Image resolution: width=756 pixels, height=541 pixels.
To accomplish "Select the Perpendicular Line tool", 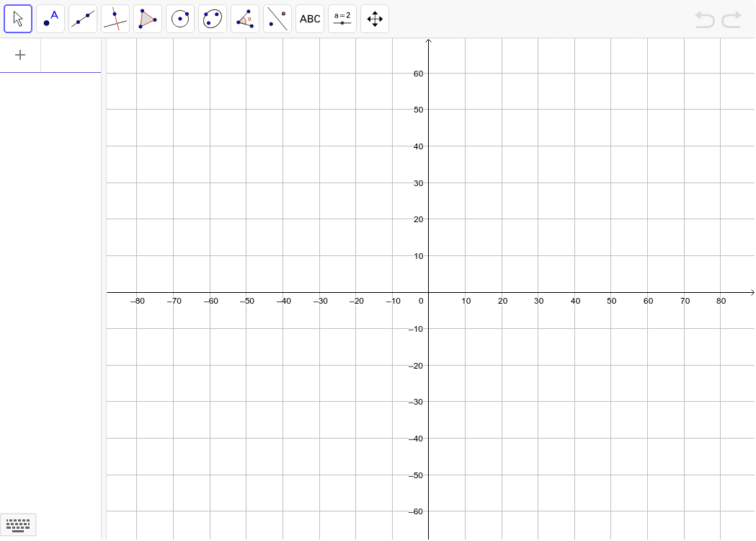I will (x=115, y=19).
